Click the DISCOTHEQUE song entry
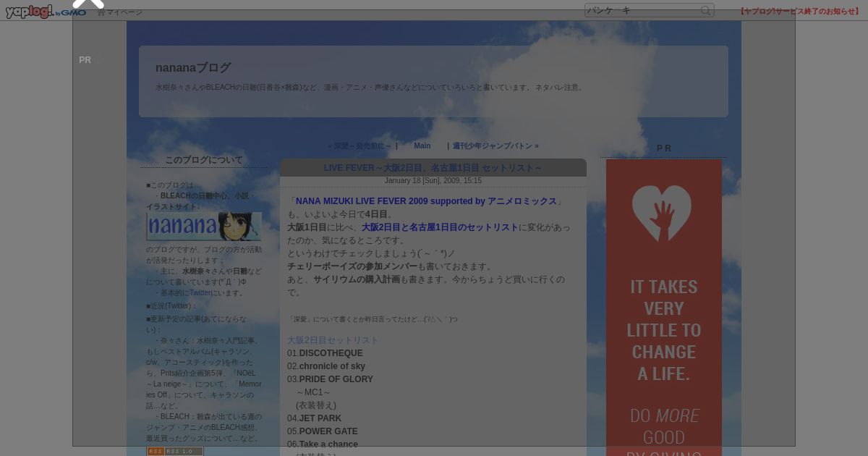Screen dimensions: 868x456 coord(331,353)
